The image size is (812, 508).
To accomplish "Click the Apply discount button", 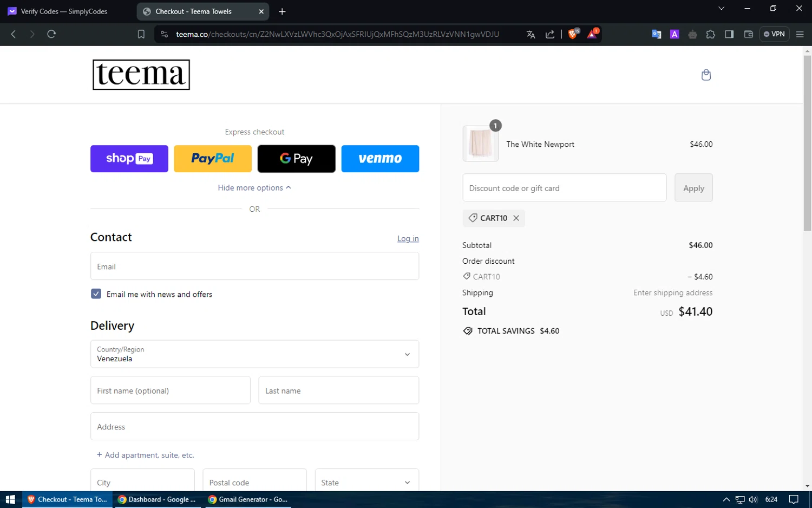I will coord(693,187).
